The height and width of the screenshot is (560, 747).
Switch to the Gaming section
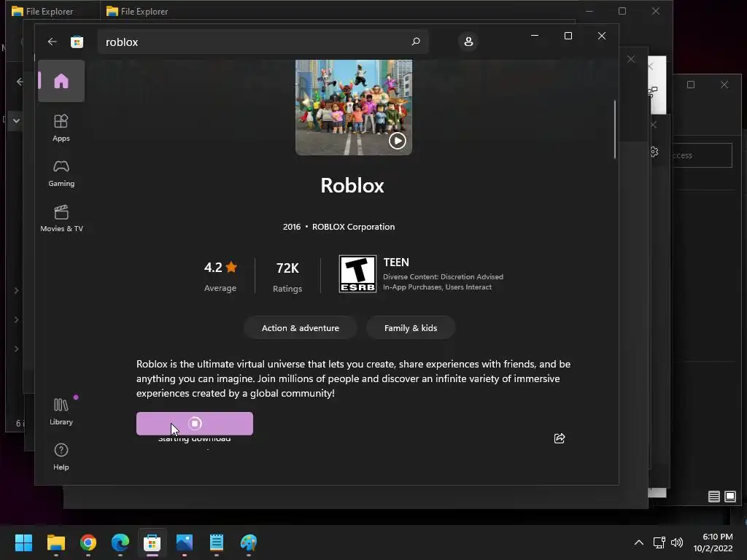(x=61, y=173)
